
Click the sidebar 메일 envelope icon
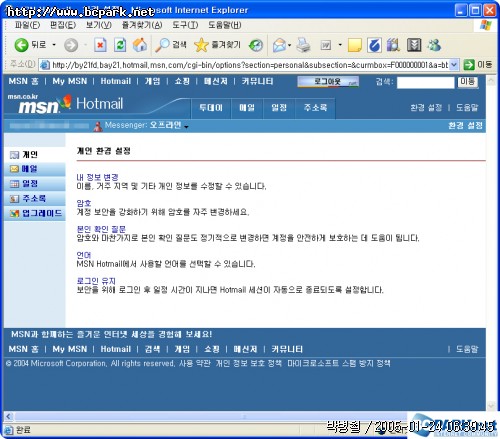coord(14,169)
